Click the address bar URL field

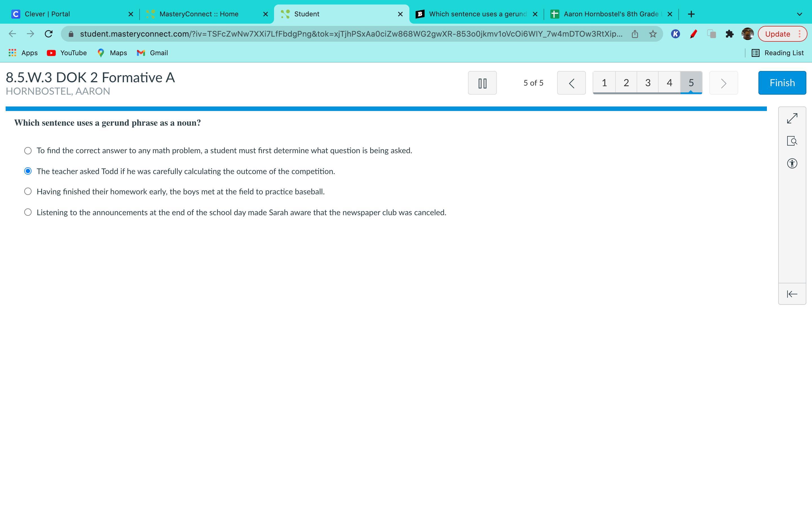coord(349,34)
